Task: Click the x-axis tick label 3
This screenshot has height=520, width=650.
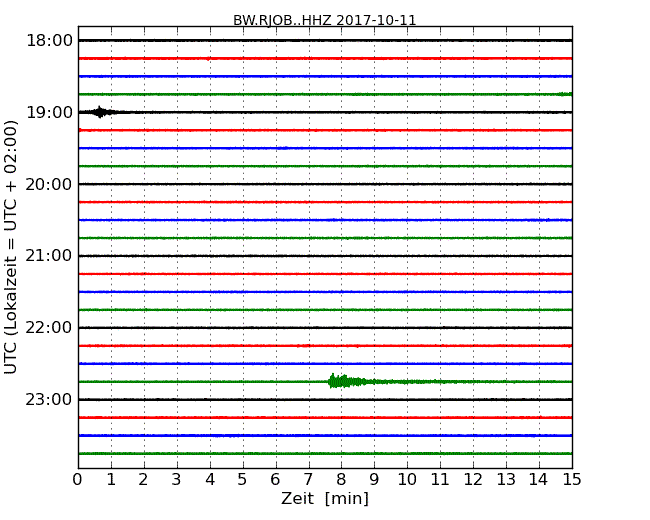Action: click(177, 480)
